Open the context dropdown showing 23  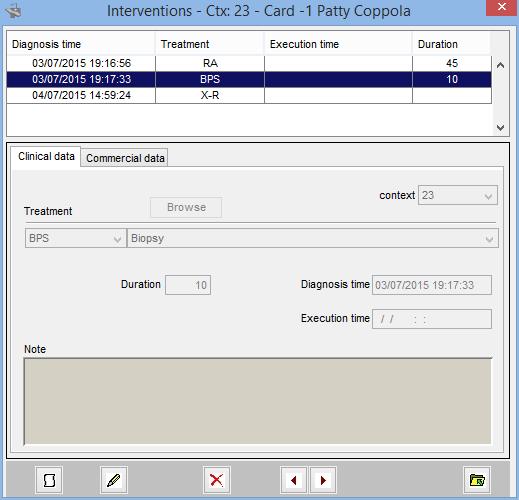pyautogui.click(x=458, y=195)
